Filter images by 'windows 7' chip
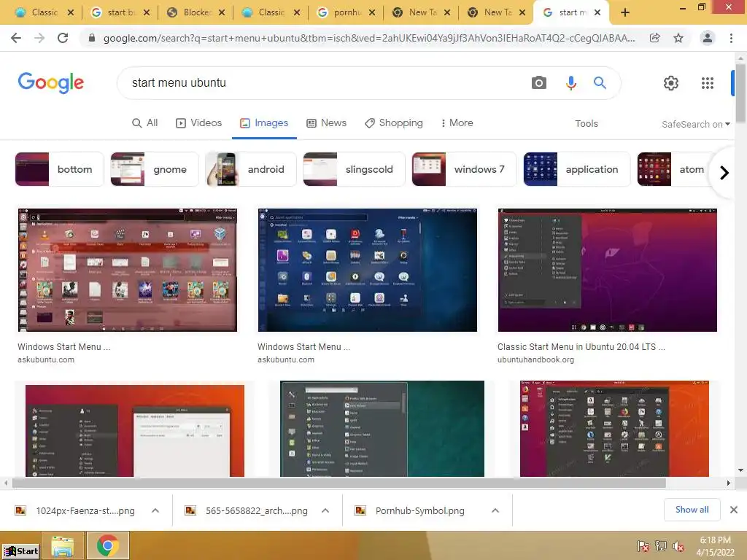747x560 pixels. 464,169
